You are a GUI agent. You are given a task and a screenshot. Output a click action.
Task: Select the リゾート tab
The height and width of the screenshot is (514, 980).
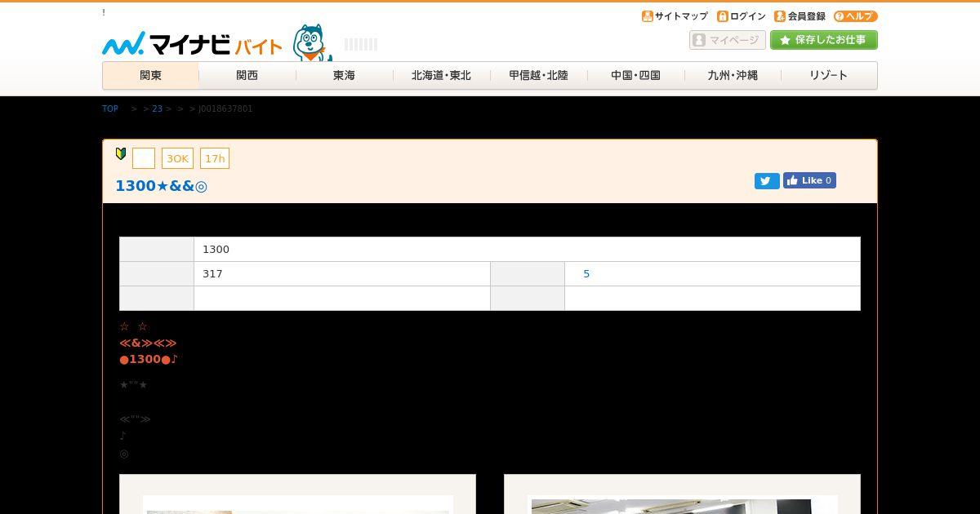pos(829,75)
